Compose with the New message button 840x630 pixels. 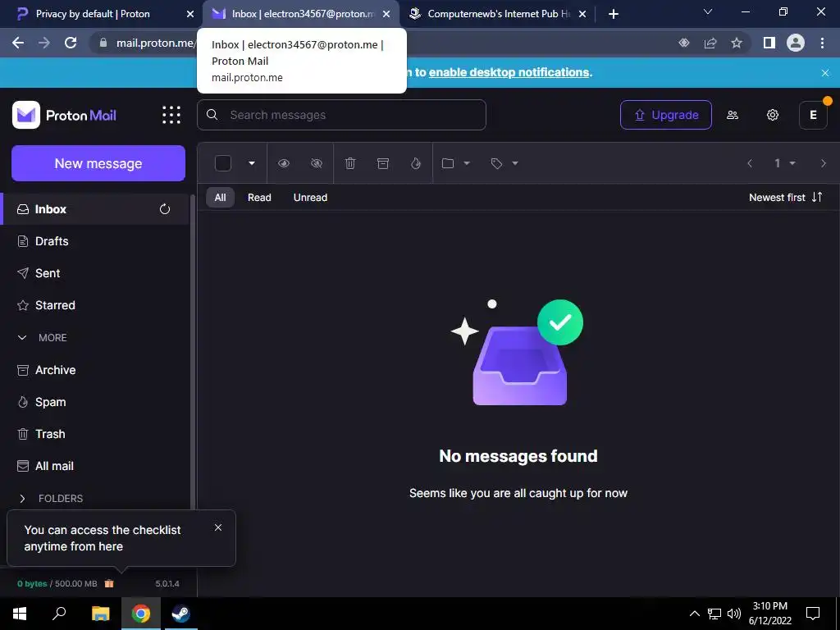coord(98,163)
